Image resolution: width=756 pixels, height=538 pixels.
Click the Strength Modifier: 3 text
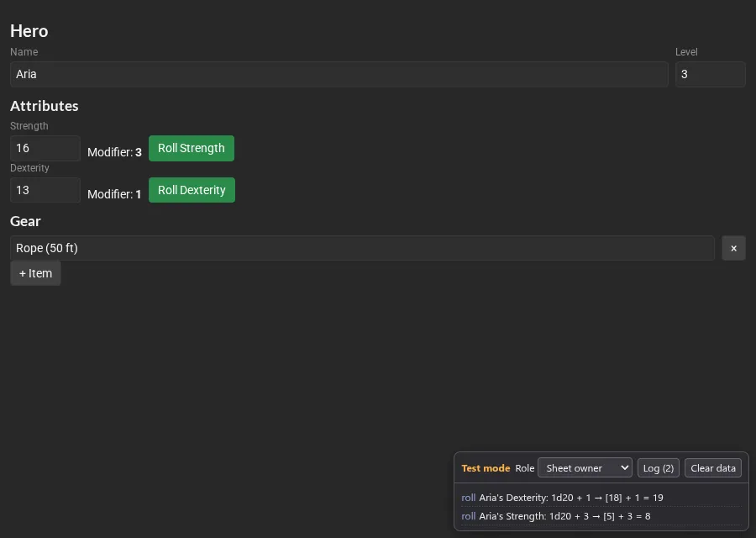click(114, 152)
